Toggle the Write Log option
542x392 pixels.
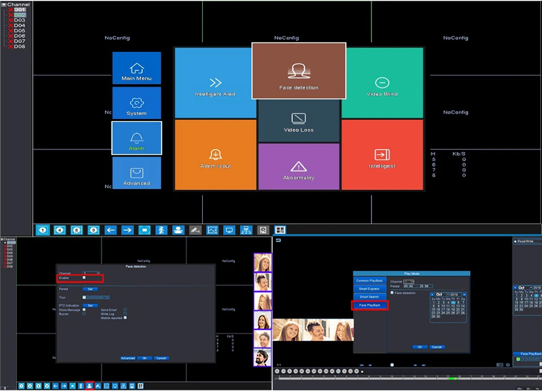[x=125, y=314]
